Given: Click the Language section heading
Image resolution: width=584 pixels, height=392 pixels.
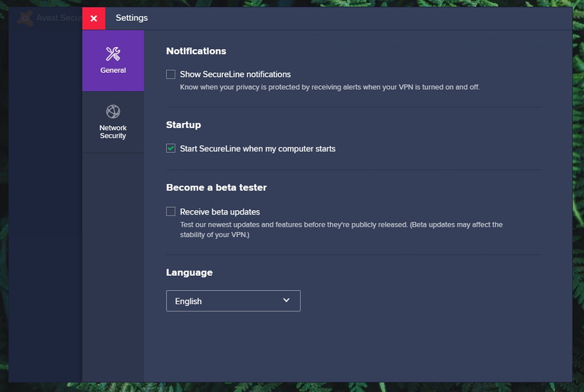Looking at the screenshot, I should tap(189, 272).
